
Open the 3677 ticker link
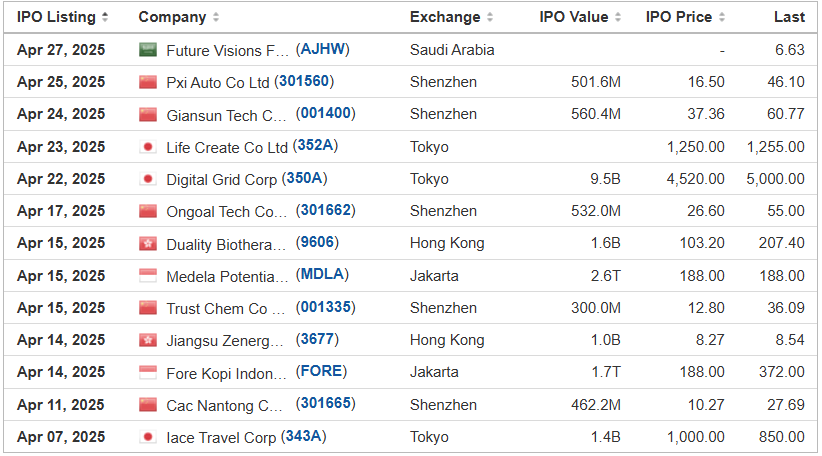(317, 339)
